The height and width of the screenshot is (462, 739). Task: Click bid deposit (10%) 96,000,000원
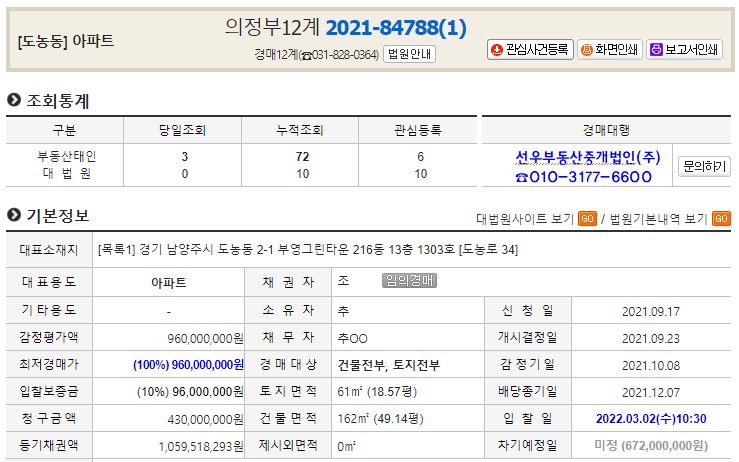190,392
